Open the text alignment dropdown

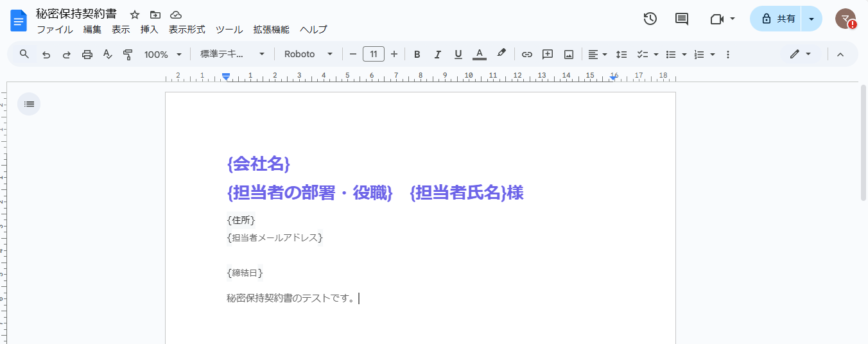click(598, 55)
